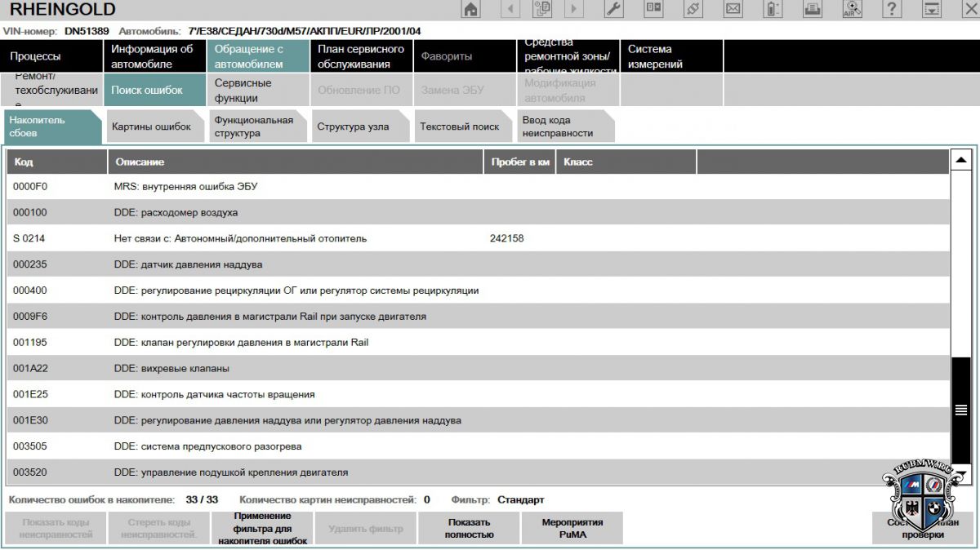The image size is (980, 550).
Task: Open help with the question mark icon
Action: pyautogui.click(x=892, y=9)
